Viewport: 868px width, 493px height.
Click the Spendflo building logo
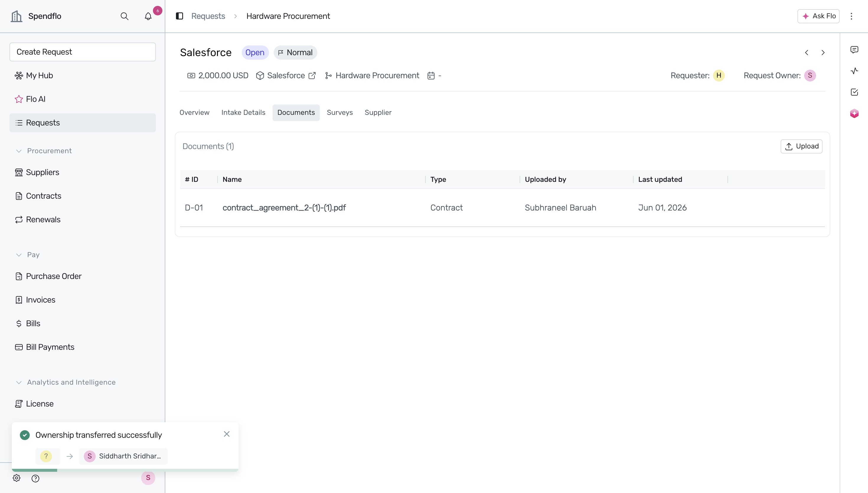16,16
